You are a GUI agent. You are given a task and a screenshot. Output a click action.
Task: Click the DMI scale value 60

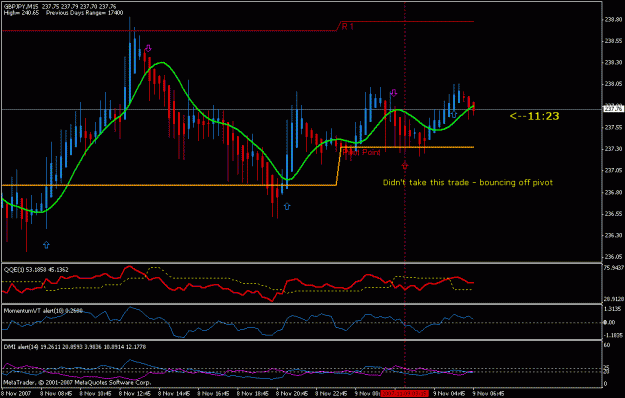pos(607,345)
